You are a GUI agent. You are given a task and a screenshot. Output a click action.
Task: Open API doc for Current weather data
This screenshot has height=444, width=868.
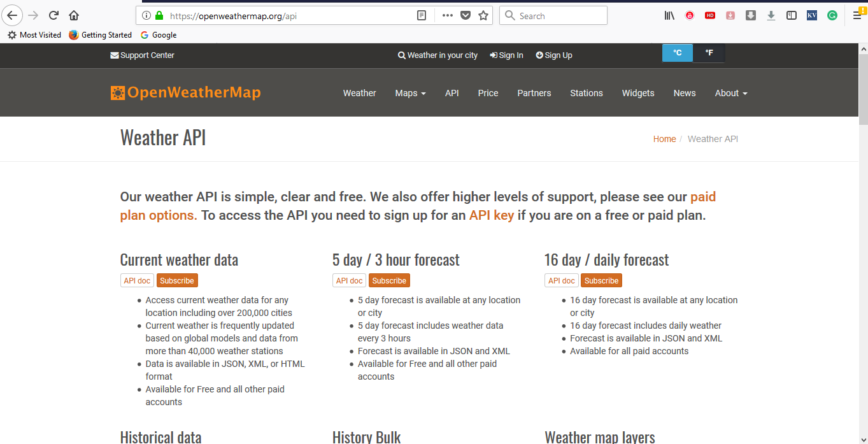[137, 280]
